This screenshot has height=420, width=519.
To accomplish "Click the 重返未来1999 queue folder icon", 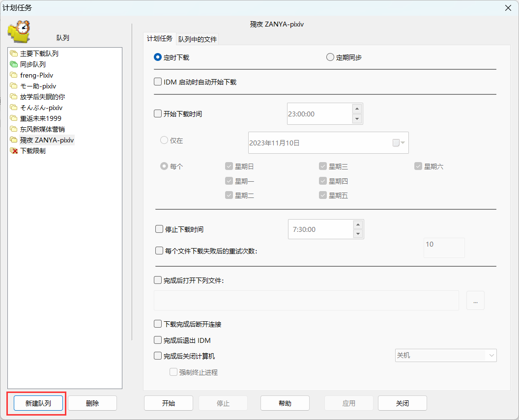I will coord(14,118).
